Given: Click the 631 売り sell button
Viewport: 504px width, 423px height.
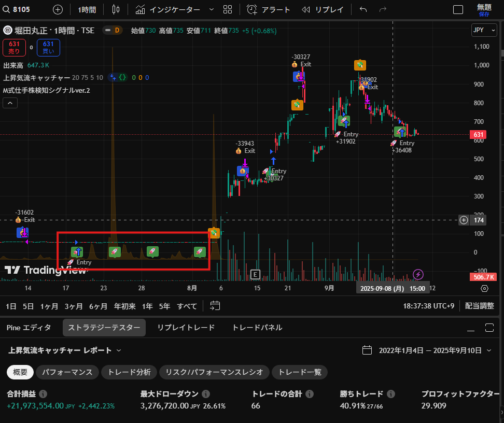Looking at the screenshot, I should point(14,47).
